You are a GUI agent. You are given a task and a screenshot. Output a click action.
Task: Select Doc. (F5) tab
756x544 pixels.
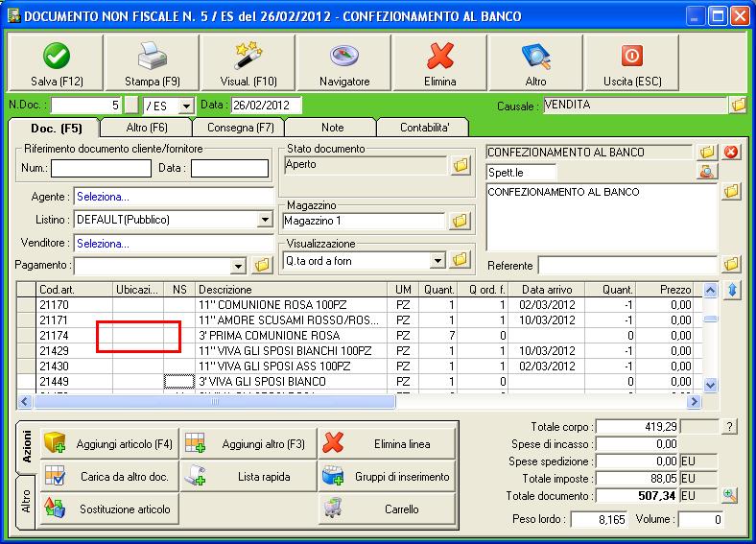(x=56, y=129)
